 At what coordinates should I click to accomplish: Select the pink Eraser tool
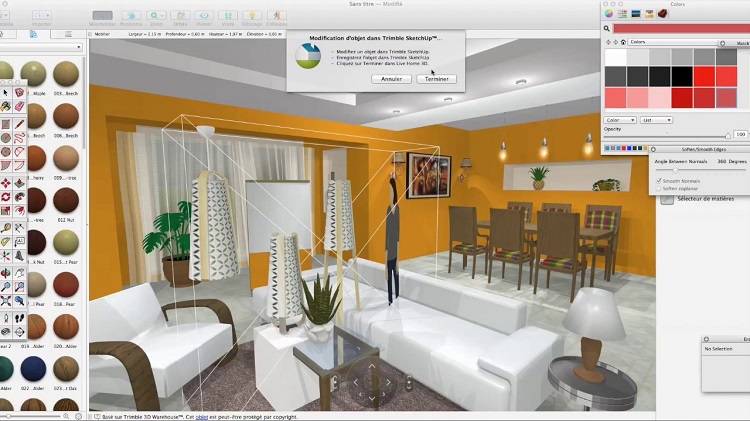coord(19,106)
